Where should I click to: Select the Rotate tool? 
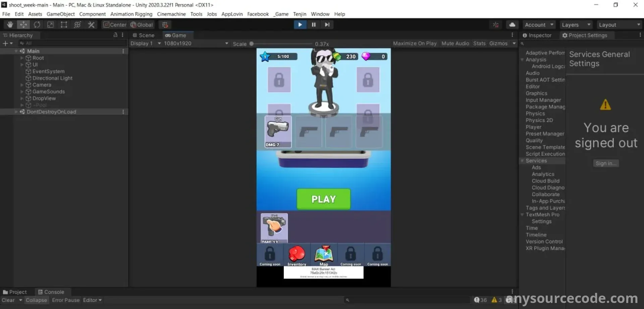click(37, 25)
